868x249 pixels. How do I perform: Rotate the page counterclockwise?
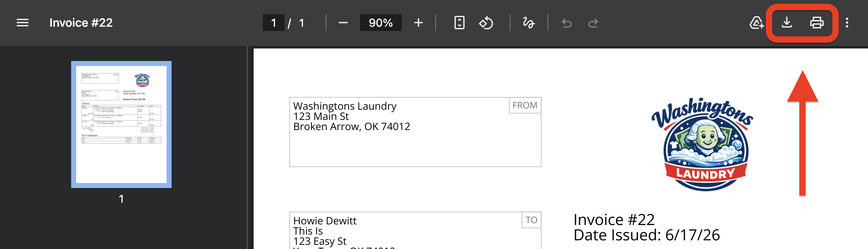pos(486,23)
